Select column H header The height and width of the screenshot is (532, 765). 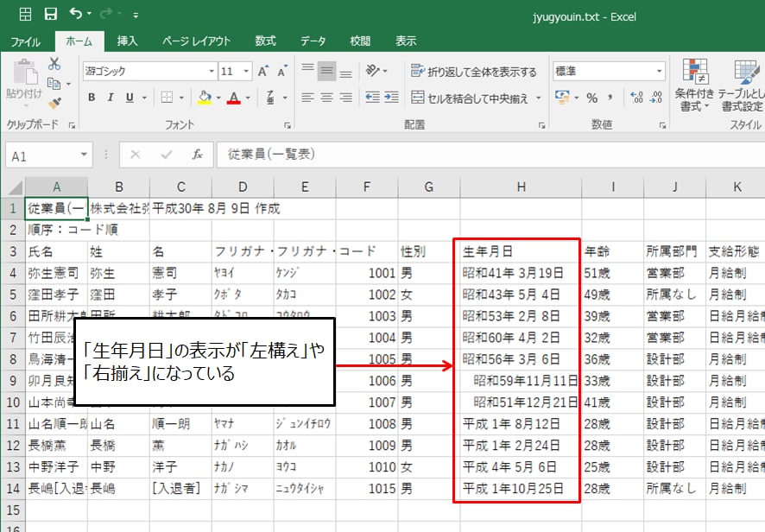click(x=520, y=187)
